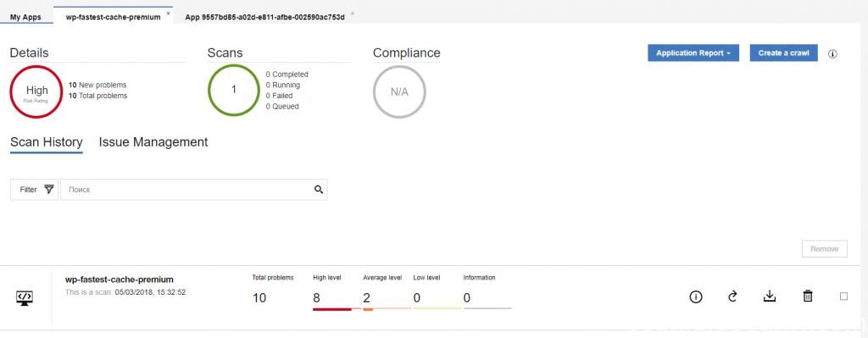The image size is (868, 338).
Task: Click the orange Average level bar
Action: (x=368, y=309)
